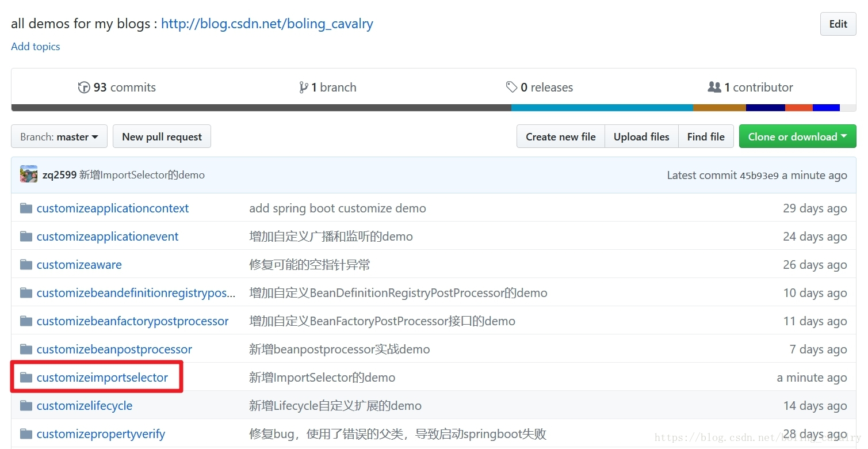Image resolution: width=868 pixels, height=449 pixels.
Task: Click zq2599's avatar thumbnail
Action: pyautogui.click(x=29, y=174)
